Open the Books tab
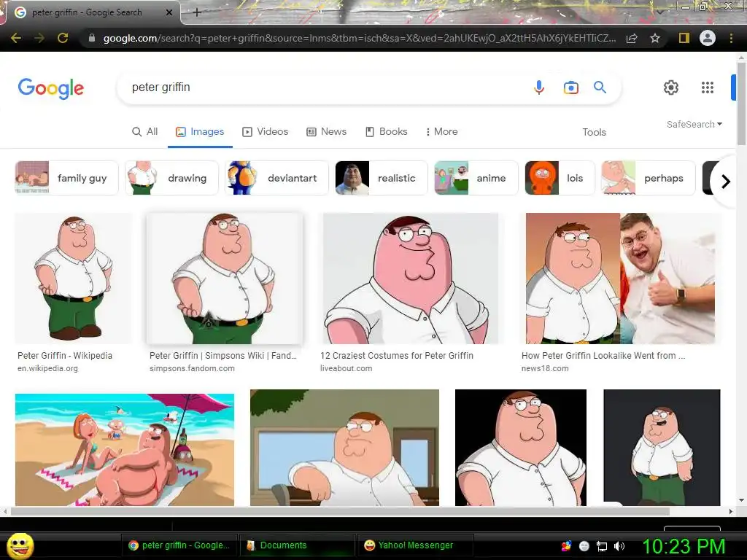This screenshot has width=747, height=560. pyautogui.click(x=387, y=132)
